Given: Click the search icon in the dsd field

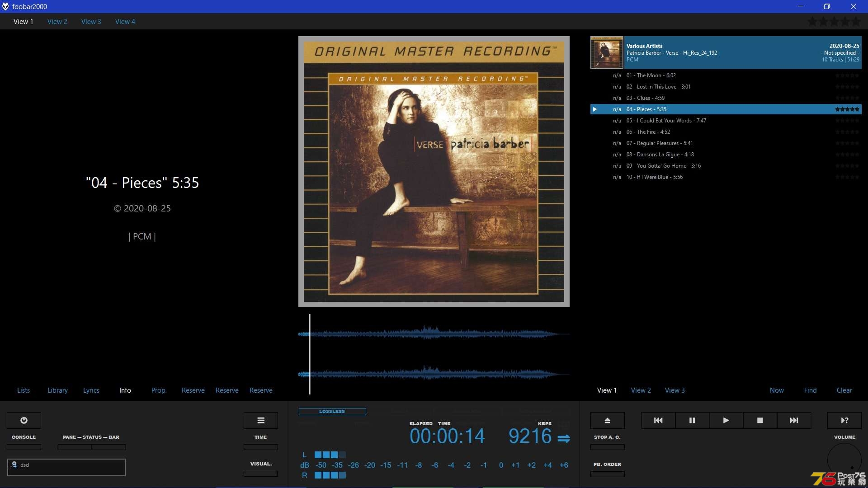Looking at the screenshot, I should [x=14, y=465].
